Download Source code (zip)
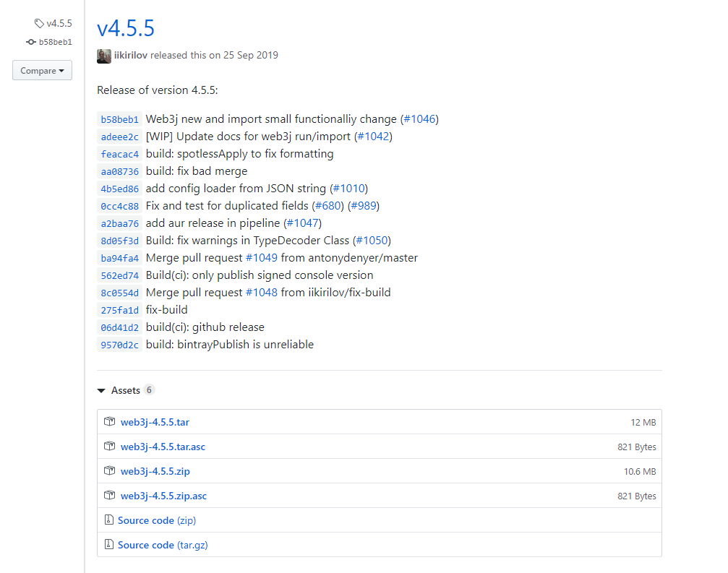The width and height of the screenshot is (728, 573). (x=157, y=520)
